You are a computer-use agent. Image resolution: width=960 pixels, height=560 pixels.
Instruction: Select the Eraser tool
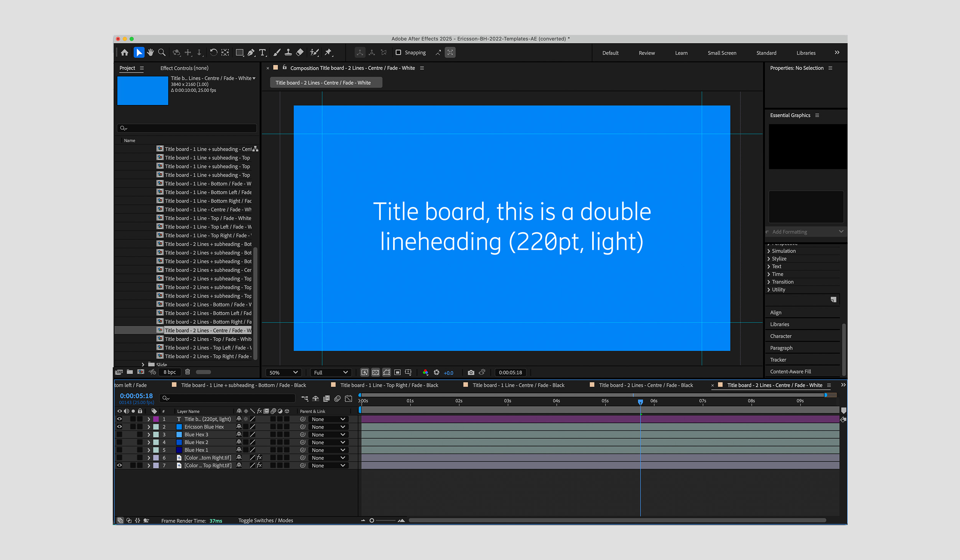click(x=300, y=53)
